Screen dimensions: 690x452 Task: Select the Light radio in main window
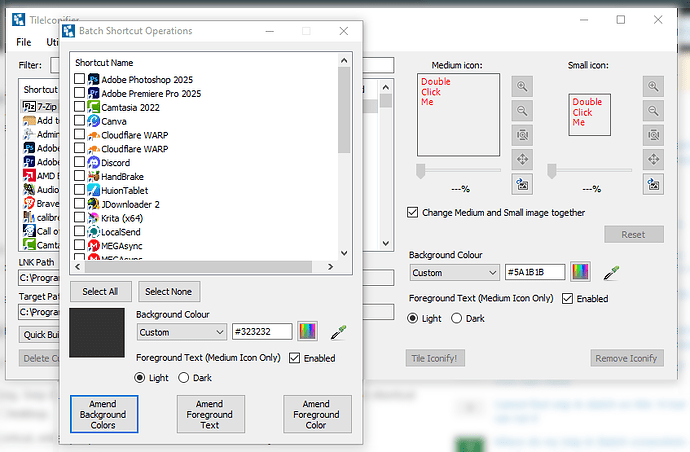pyautogui.click(x=412, y=318)
